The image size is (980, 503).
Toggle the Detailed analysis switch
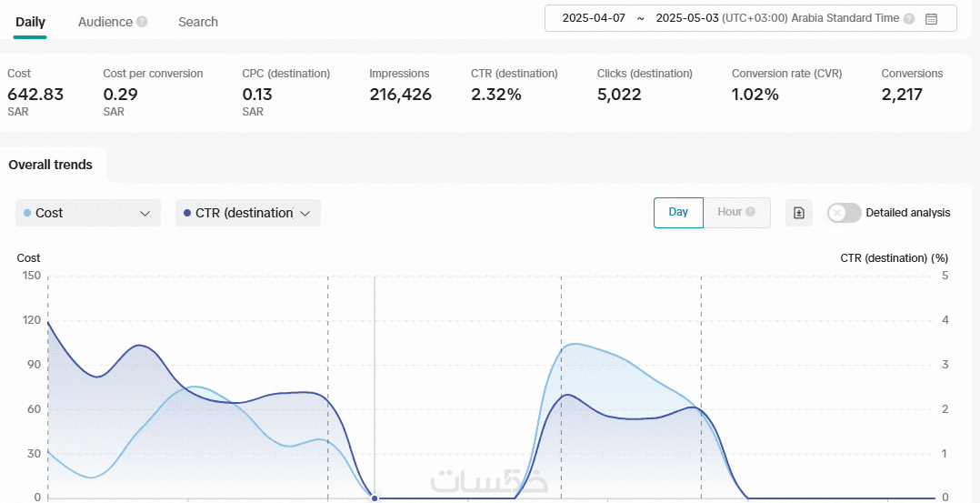(x=845, y=213)
